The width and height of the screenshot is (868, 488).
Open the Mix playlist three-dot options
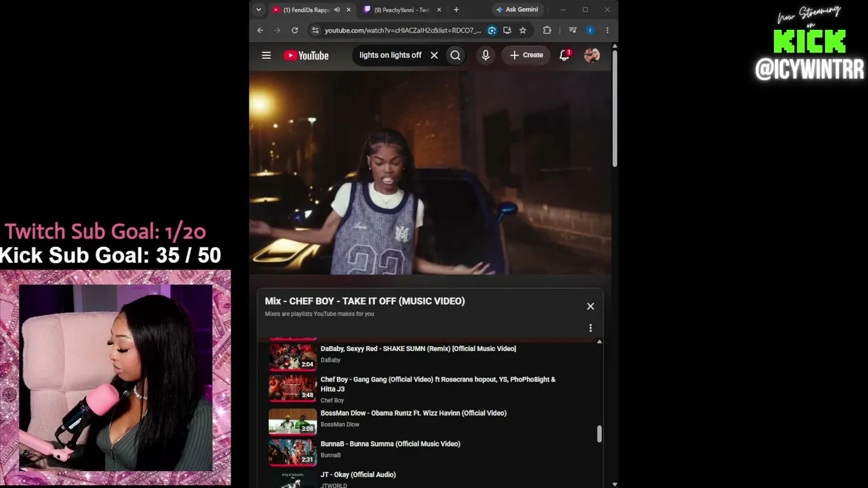(591, 328)
